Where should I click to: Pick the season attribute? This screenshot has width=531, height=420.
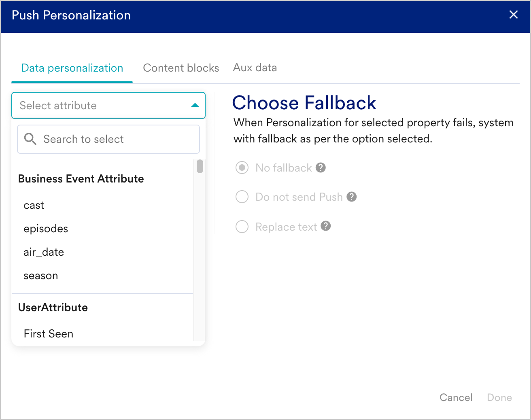click(41, 276)
